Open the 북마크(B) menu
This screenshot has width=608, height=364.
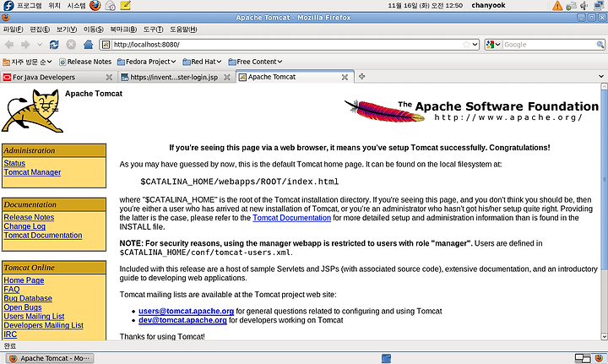[x=123, y=30]
